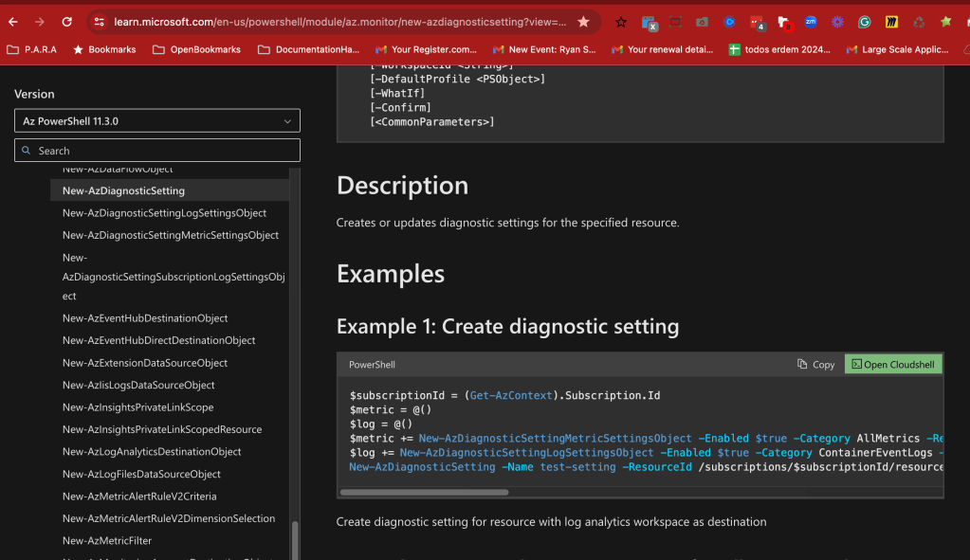Click the address bar URL

click(x=339, y=22)
